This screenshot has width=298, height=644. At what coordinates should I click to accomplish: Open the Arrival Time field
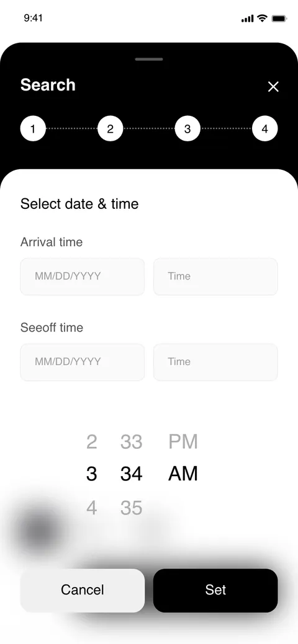[215, 276]
